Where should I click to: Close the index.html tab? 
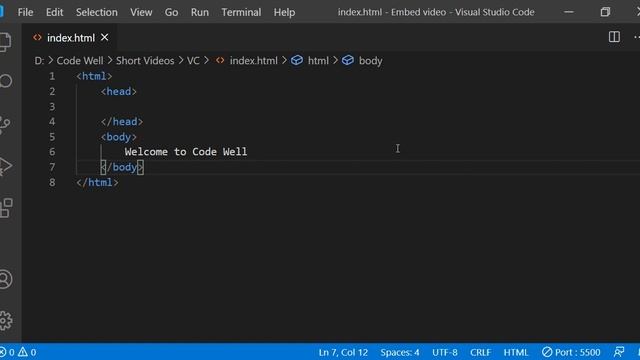pos(104,38)
